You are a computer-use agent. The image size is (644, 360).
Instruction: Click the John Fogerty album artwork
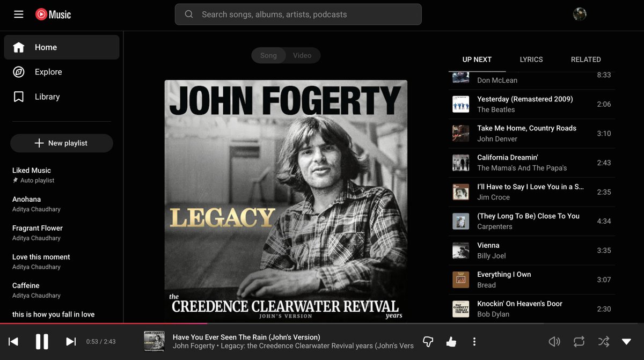(286, 201)
